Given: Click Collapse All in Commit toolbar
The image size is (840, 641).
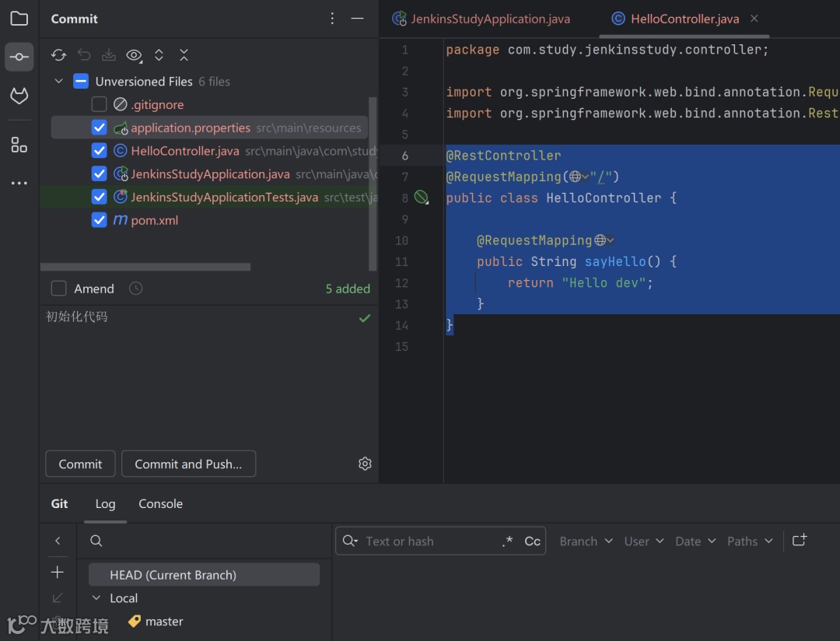Looking at the screenshot, I should pos(184,54).
